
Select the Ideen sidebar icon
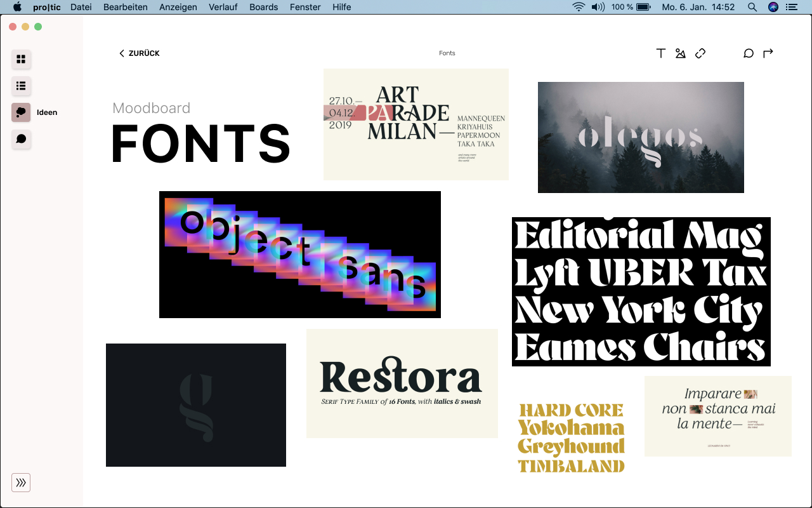(x=21, y=112)
